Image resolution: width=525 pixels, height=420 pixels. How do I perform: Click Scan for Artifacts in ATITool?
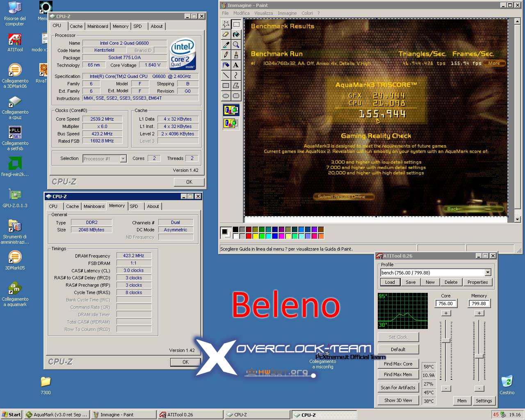(x=398, y=388)
